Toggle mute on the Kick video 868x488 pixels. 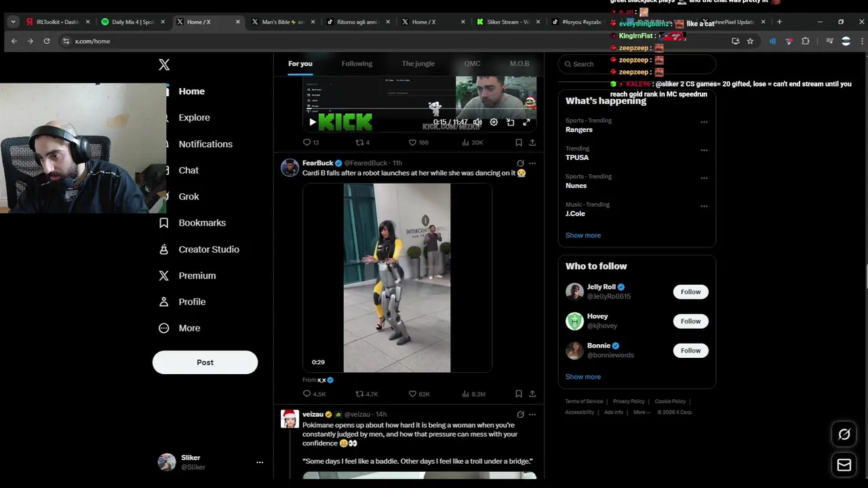(x=477, y=122)
